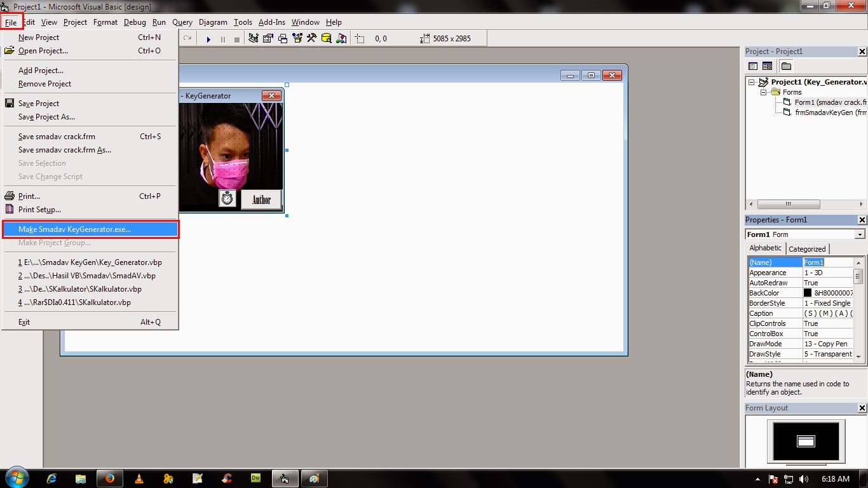Launch Internet Explorer from the taskbar
This screenshot has width=868, height=488.
[x=51, y=478]
